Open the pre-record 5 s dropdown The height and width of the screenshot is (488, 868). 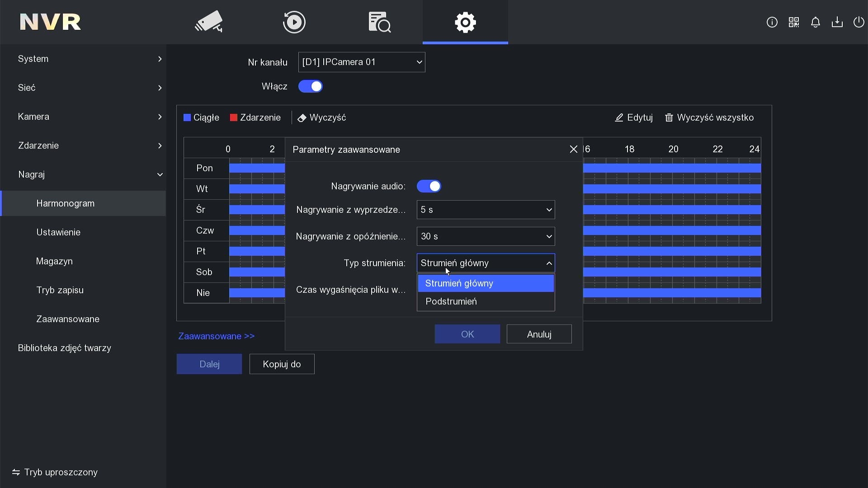coord(486,210)
